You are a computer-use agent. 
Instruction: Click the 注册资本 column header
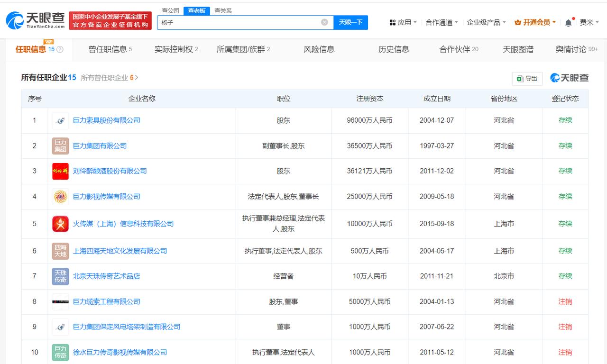point(370,99)
